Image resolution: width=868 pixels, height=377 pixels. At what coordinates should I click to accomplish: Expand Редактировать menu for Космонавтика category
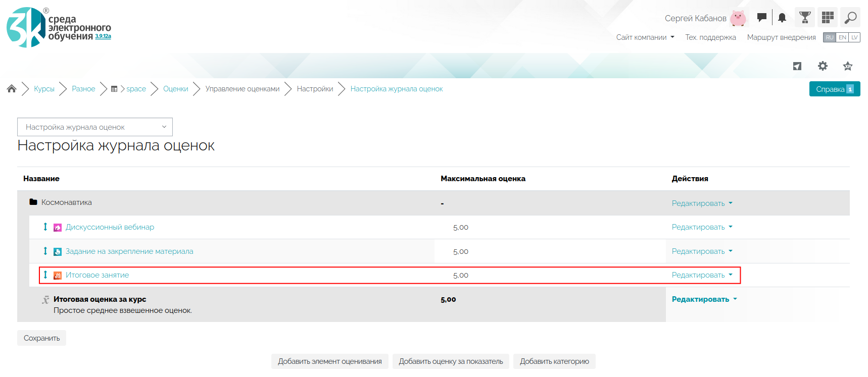pos(702,203)
